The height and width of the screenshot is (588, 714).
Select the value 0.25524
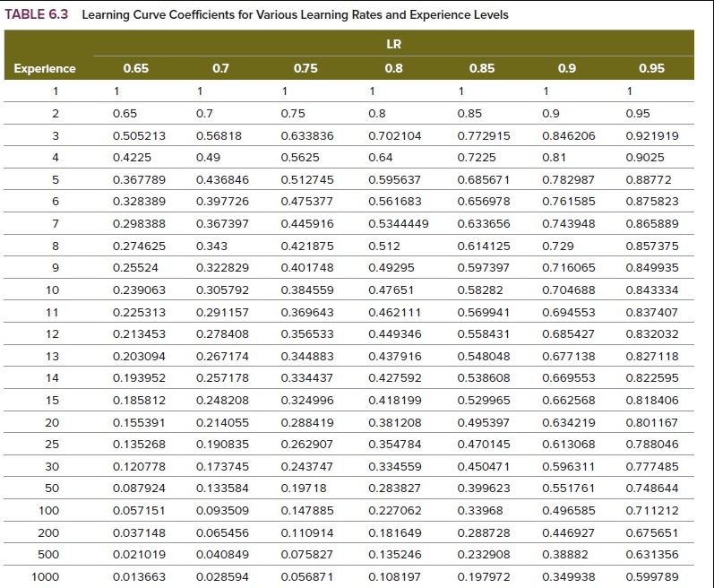tap(135, 268)
